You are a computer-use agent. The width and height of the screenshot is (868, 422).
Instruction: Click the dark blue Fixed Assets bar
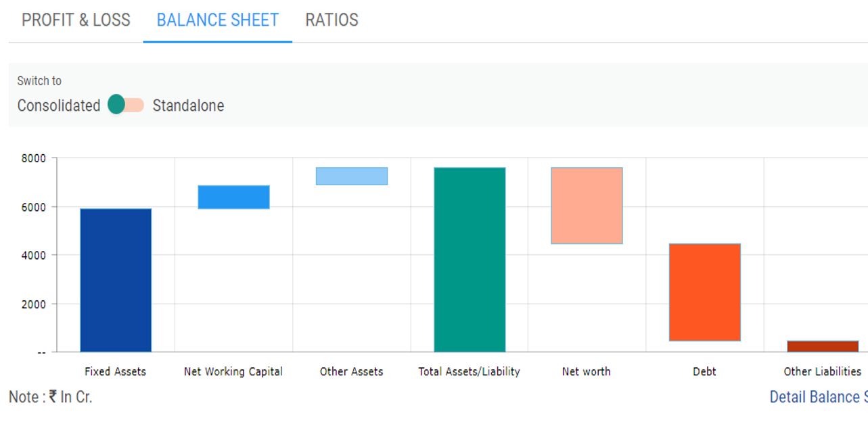(116, 280)
